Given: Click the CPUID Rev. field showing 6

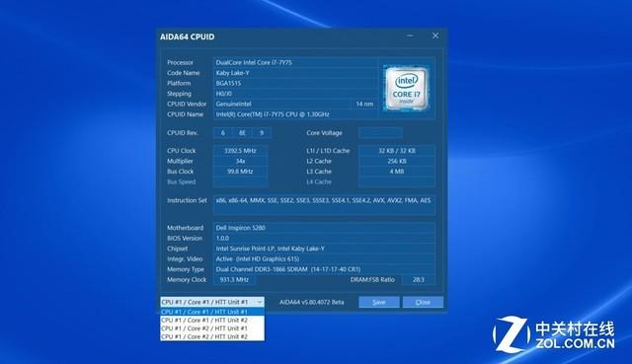Looking at the screenshot, I should [223, 133].
